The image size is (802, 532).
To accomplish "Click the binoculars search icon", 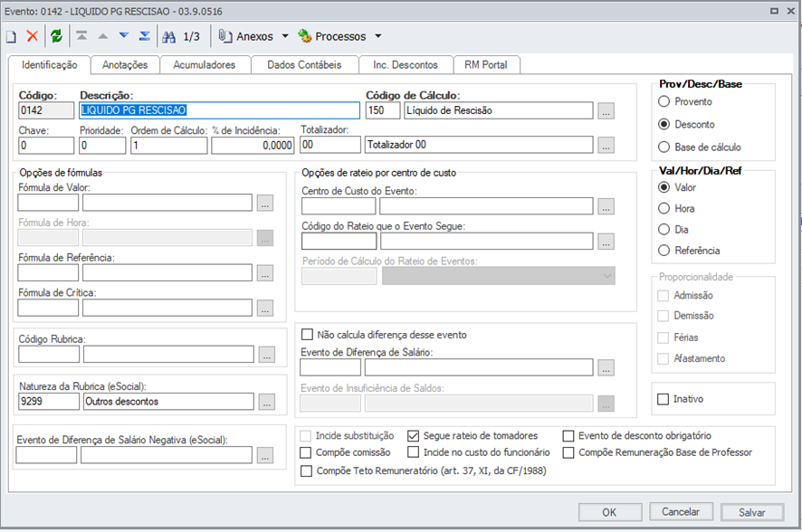I will pos(168,36).
